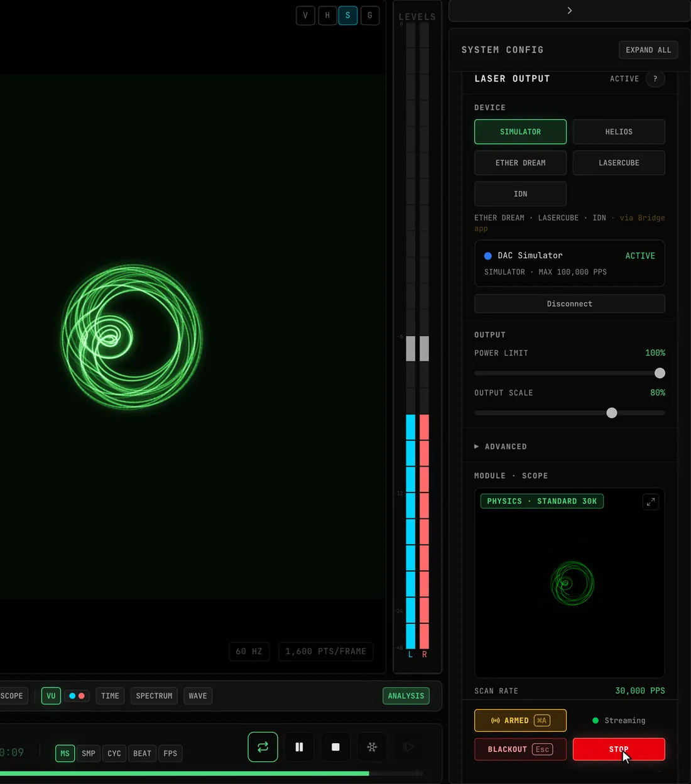Click the Physics · Standard 30K badge
The height and width of the screenshot is (784, 691).
coord(542,501)
